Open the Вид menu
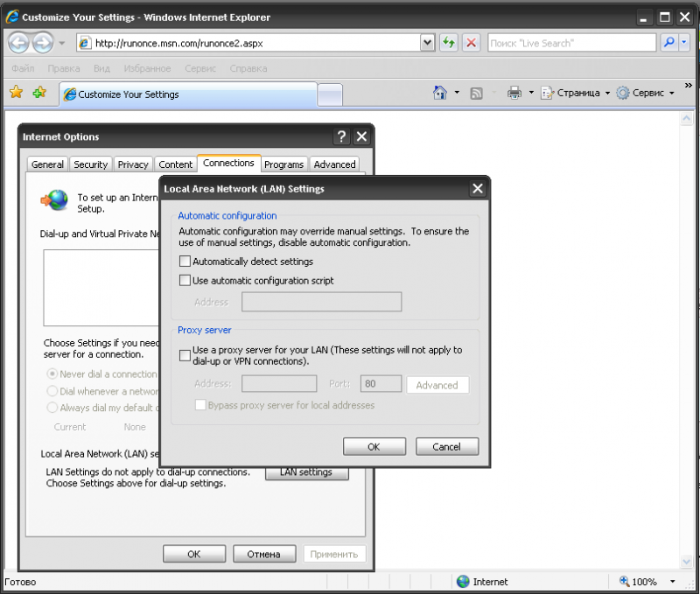700x594 pixels. point(101,69)
